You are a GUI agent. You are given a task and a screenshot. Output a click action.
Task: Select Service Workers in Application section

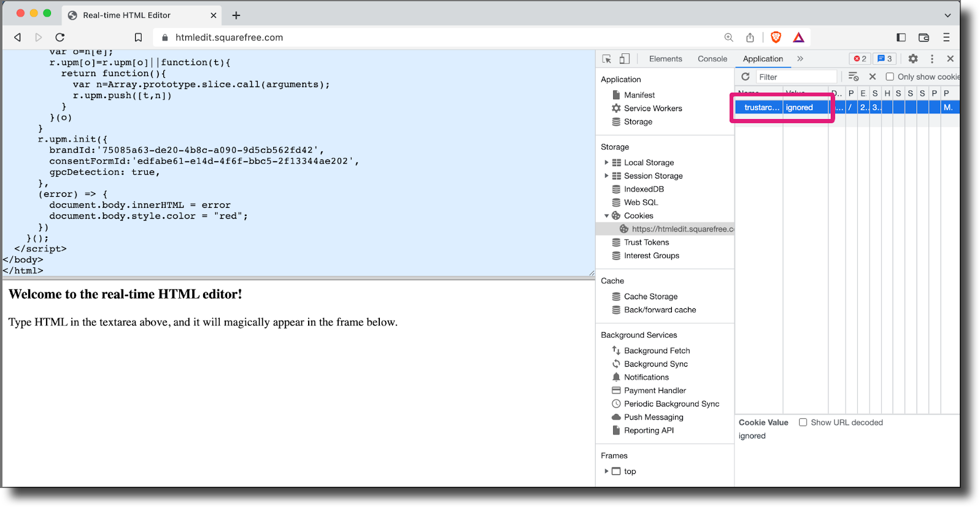(x=652, y=109)
